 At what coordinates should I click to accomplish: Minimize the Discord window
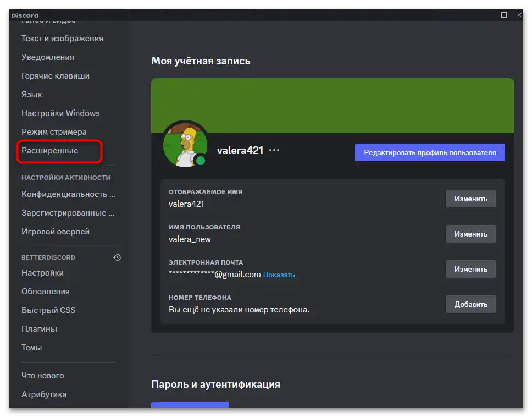tap(489, 15)
